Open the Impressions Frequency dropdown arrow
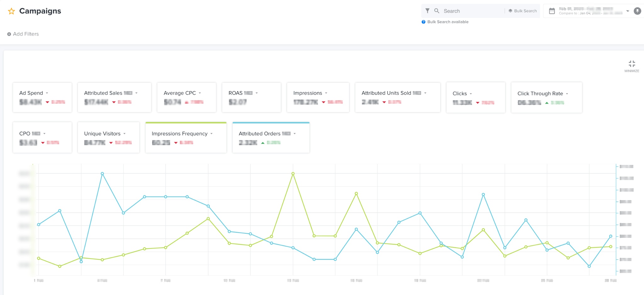644x295 pixels. point(212,134)
